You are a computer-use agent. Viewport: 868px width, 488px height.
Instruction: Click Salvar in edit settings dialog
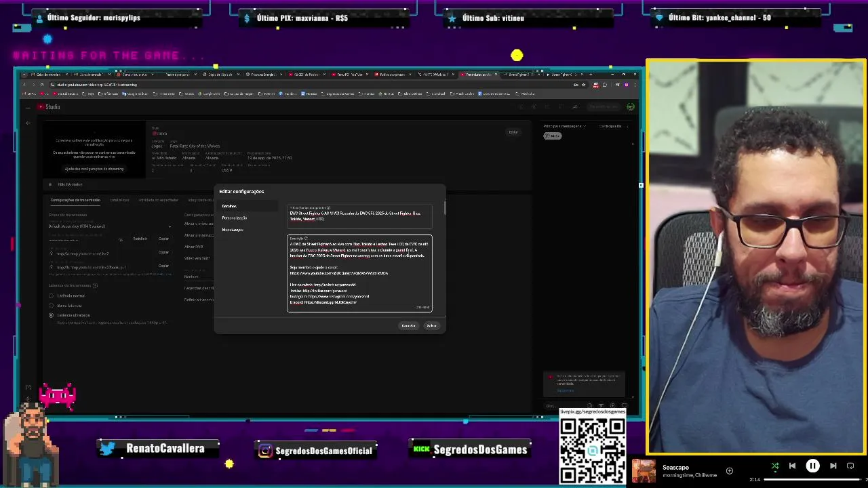click(431, 326)
